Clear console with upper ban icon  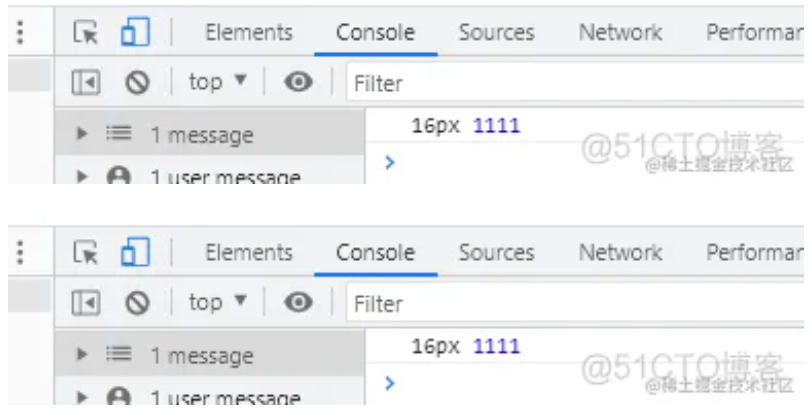click(138, 82)
